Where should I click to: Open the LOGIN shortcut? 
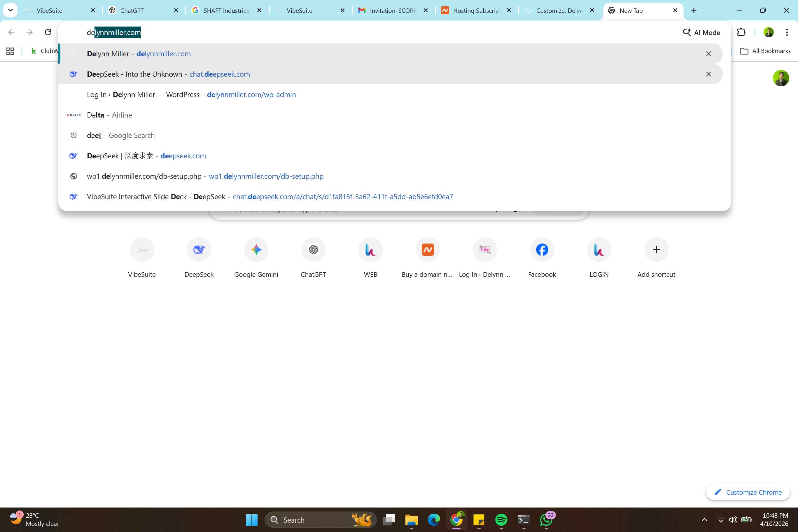click(599, 258)
